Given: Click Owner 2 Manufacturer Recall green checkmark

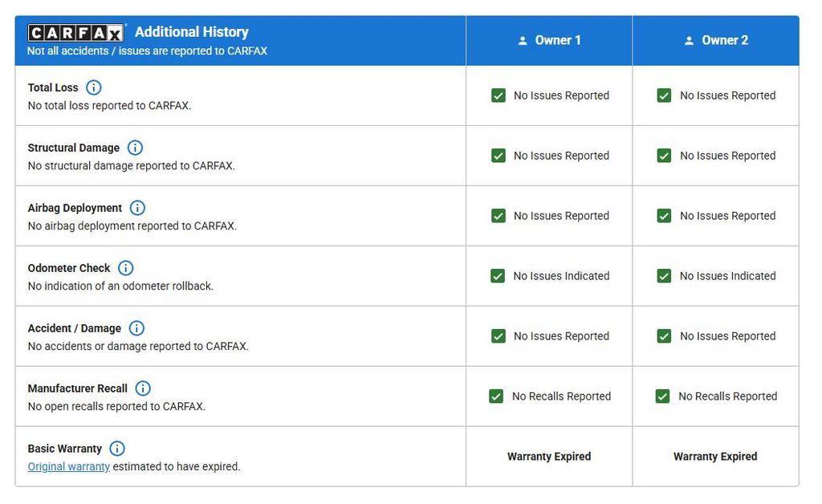Looking at the screenshot, I should (x=662, y=396).
